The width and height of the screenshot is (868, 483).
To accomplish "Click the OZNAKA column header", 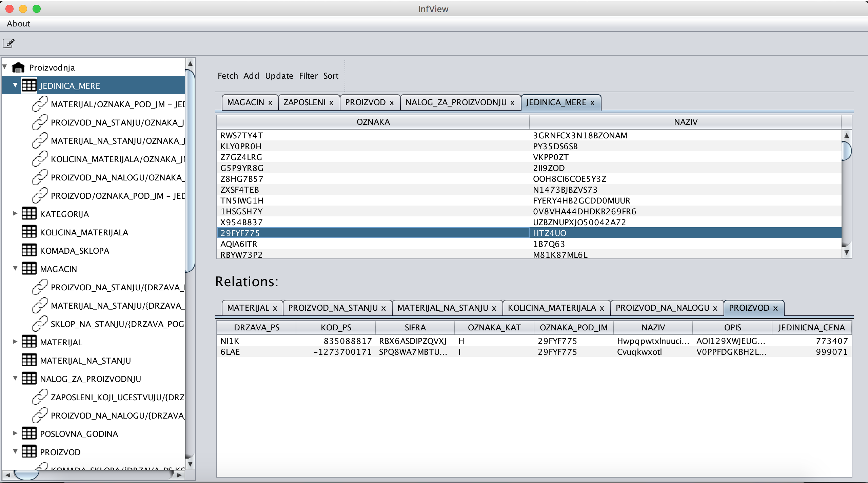I will (x=373, y=122).
